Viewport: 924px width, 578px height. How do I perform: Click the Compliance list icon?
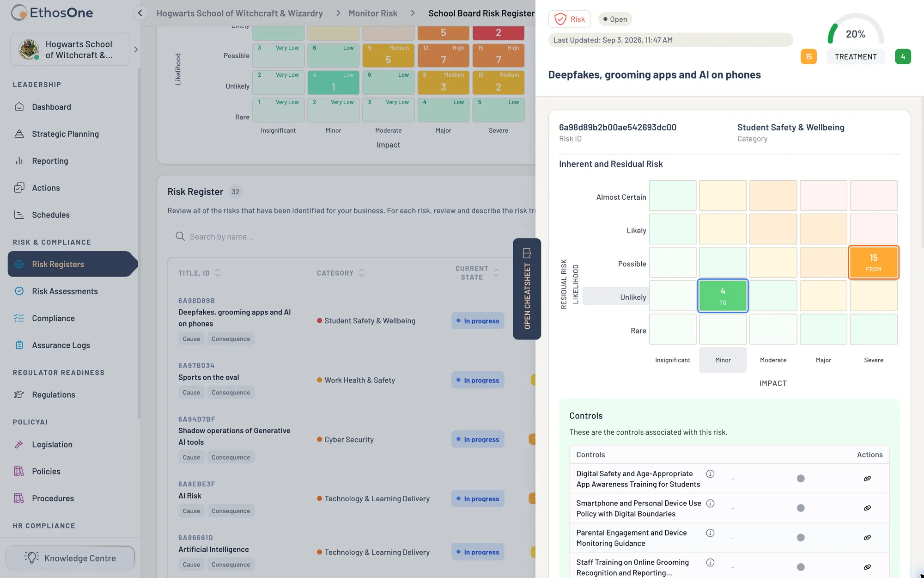pyautogui.click(x=19, y=318)
